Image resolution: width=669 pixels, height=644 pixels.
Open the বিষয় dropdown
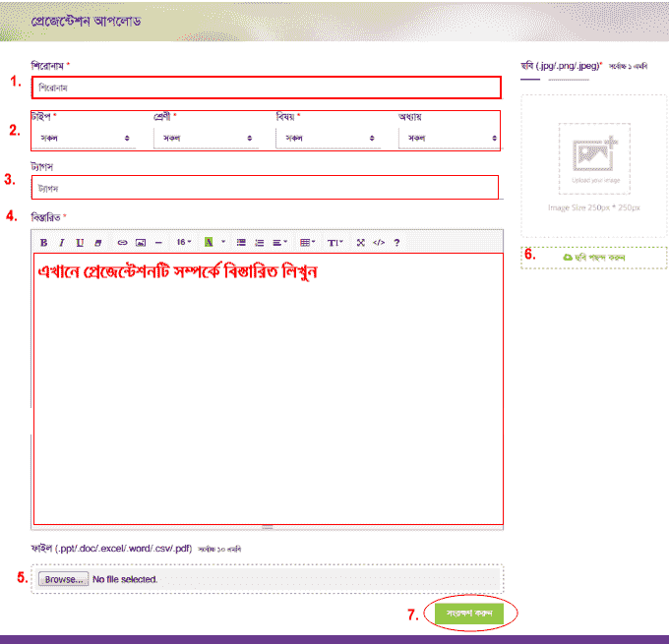tap(329, 139)
